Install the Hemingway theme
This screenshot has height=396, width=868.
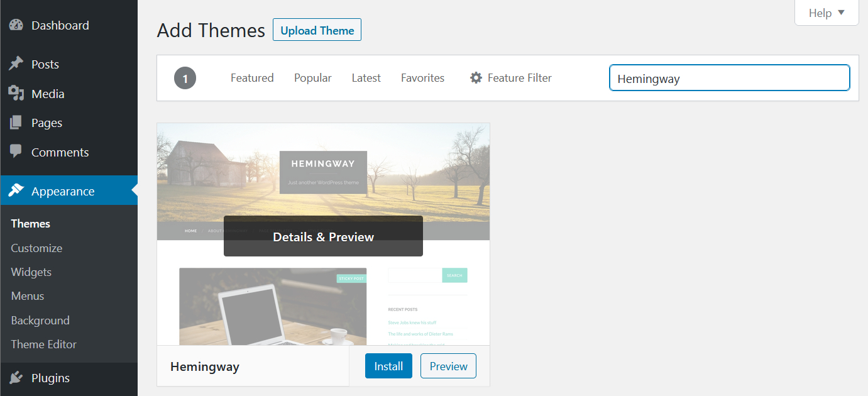[x=388, y=366]
